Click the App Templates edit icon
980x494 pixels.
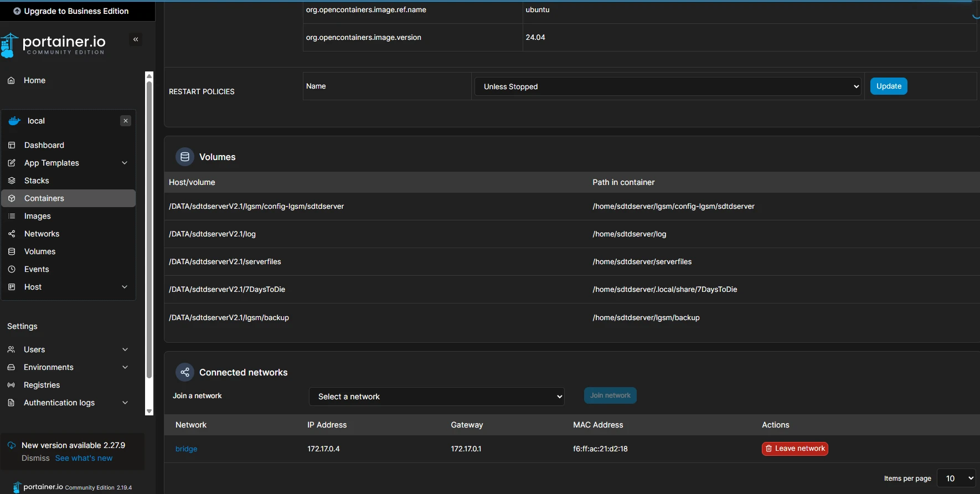tap(12, 163)
